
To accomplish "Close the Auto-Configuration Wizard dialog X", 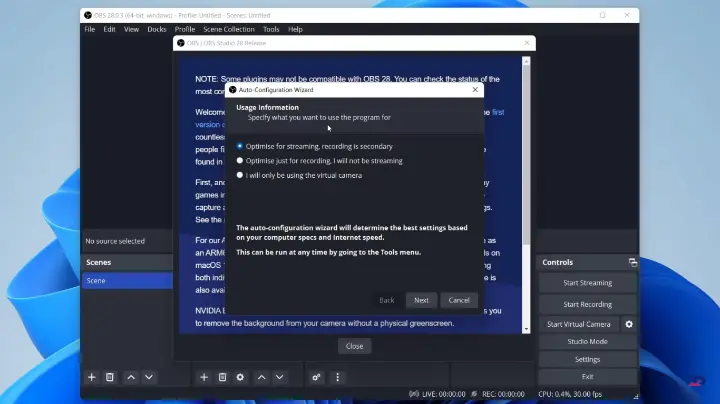I will click(x=475, y=90).
